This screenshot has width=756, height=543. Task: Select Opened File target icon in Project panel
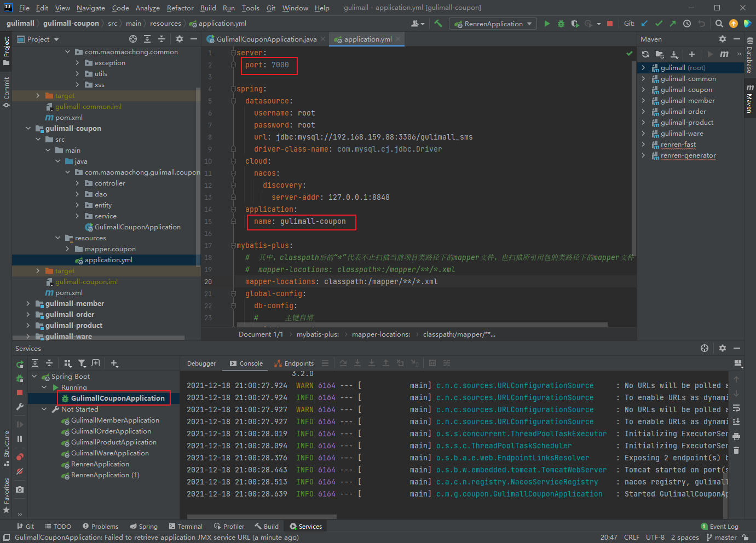(133, 39)
